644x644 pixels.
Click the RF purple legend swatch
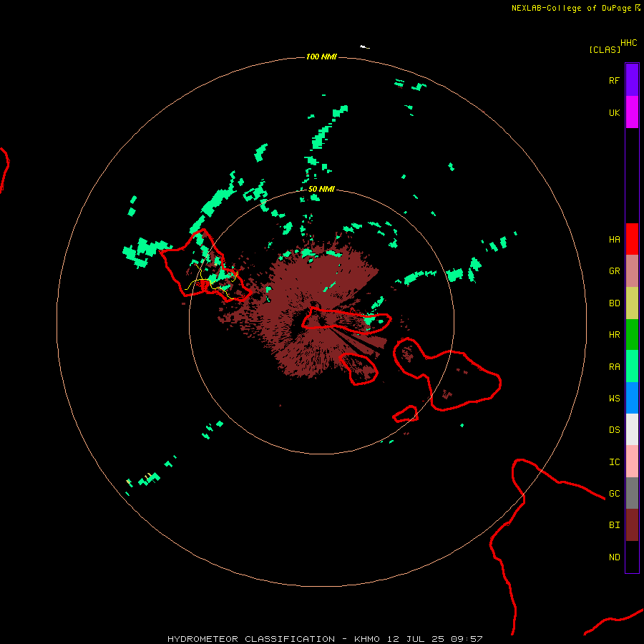click(632, 80)
